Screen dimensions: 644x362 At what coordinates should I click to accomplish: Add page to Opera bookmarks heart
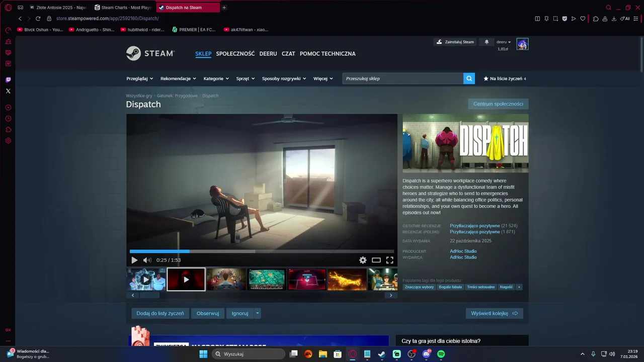[x=583, y=19]
